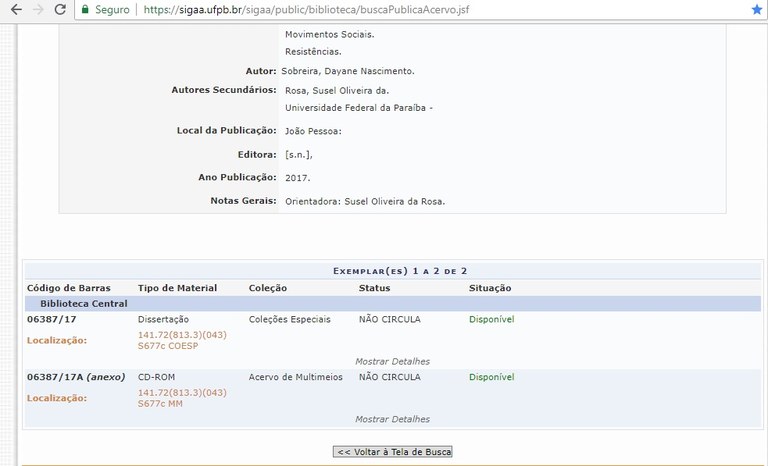Click Disponível status of the CD-ROM row
This screenshot has height=466, width=768.
pos(491,377)
